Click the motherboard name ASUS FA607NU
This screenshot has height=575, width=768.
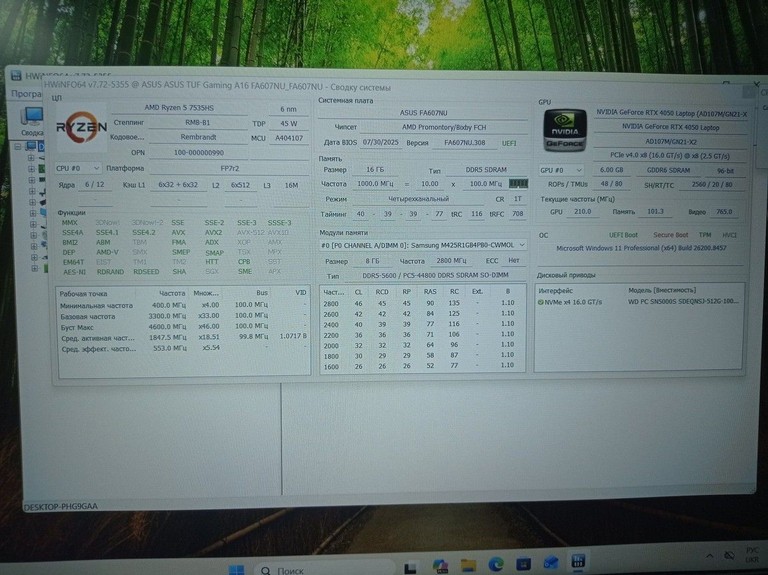point(423,113)
